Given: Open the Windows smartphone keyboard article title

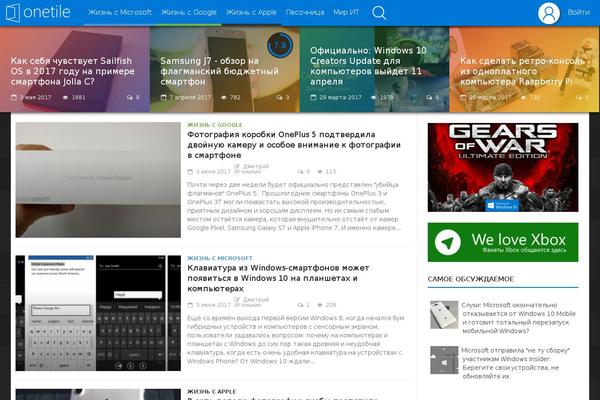Looking at the screenshot, I should coord(278,278).
